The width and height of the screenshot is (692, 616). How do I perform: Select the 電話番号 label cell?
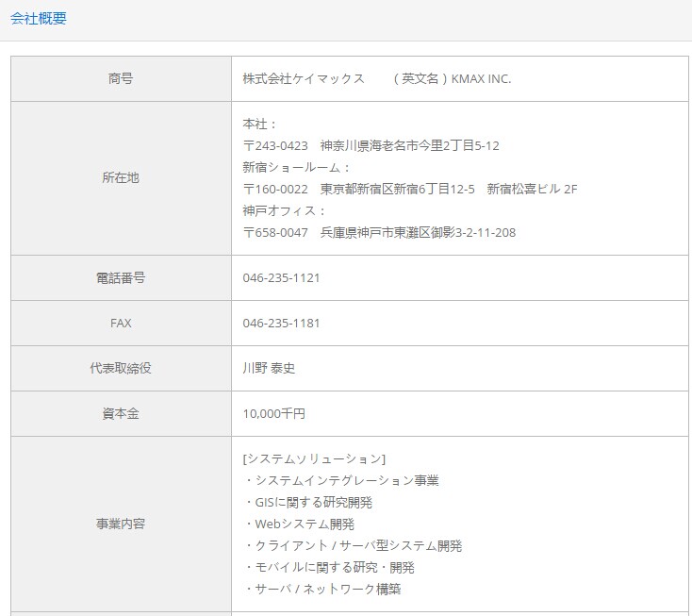pos(121,277)
